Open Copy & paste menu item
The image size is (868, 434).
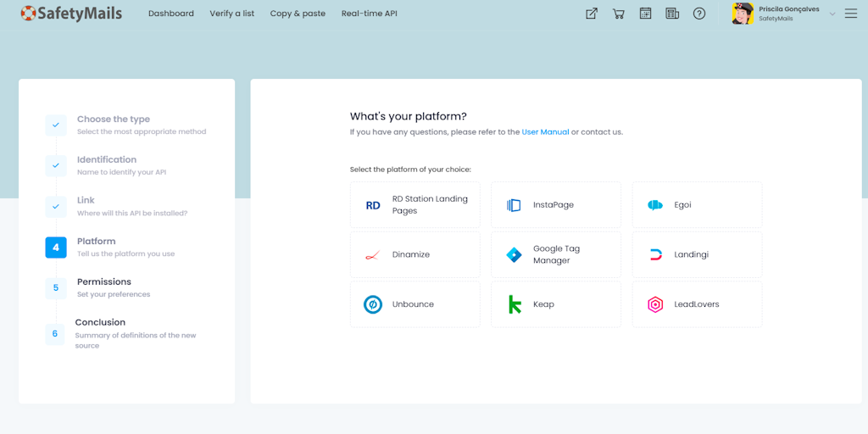click(x=298, y=14)
